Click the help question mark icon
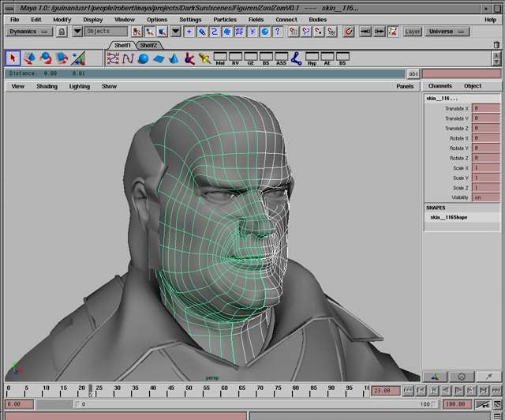The width and height of the screenshot is (505, 420). 277,32
